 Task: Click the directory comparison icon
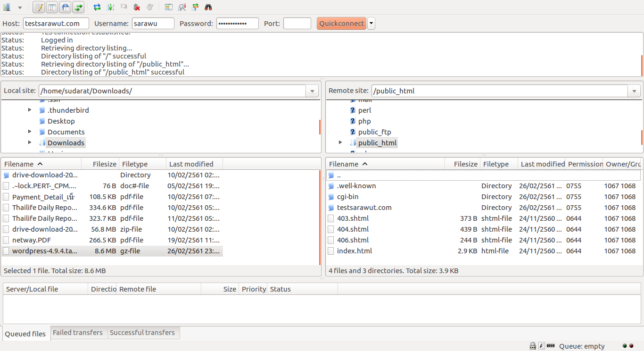click(x=182, y=7)
